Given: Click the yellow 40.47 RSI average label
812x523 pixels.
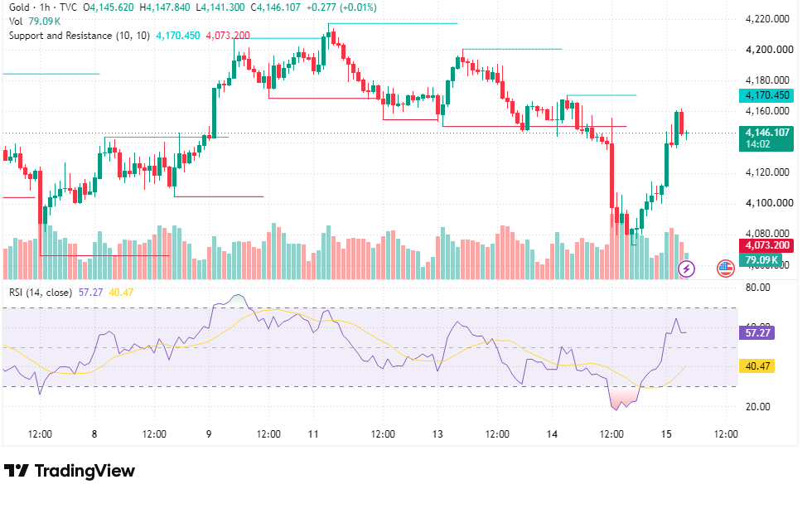Looking at the screenshot, I should tap(756, 366).
